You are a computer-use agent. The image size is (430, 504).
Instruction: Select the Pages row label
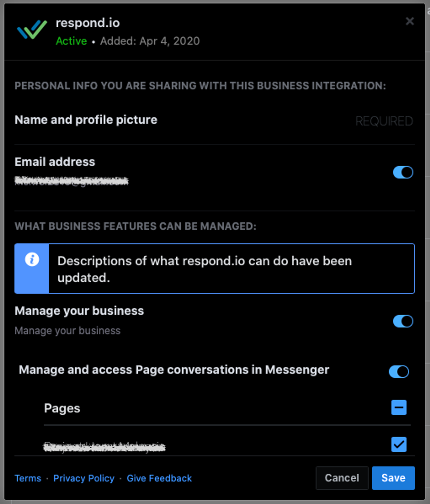pyautogui.click(x=62, y=408)
